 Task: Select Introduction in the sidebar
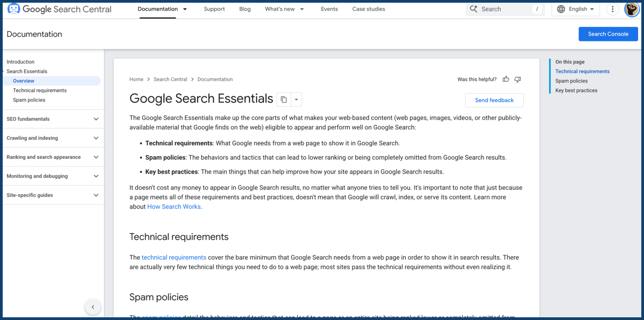click(20, 62)
